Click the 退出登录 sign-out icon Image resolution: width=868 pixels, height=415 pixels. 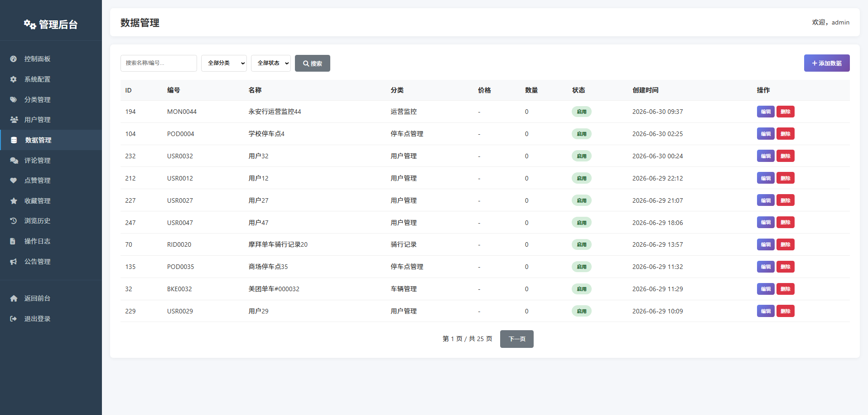tap(14, 319)
